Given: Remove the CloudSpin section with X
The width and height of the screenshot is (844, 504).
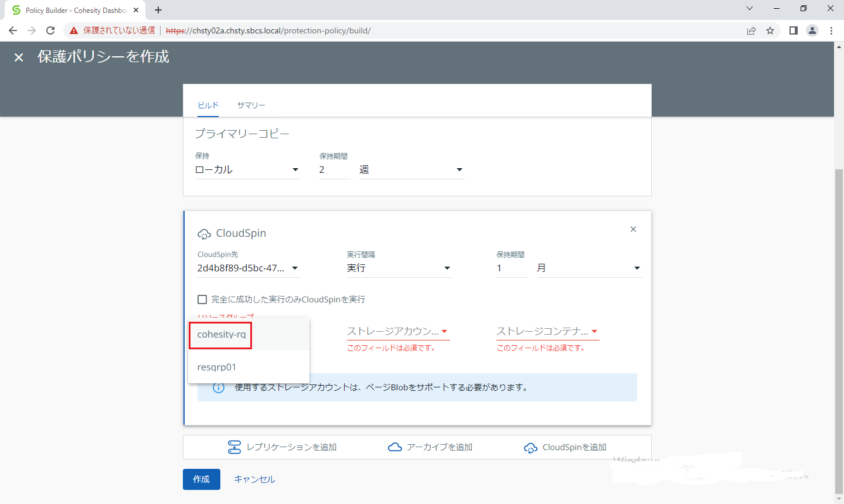Looking at the screenshot, I should pyautogui.click(x=633, y=229).
